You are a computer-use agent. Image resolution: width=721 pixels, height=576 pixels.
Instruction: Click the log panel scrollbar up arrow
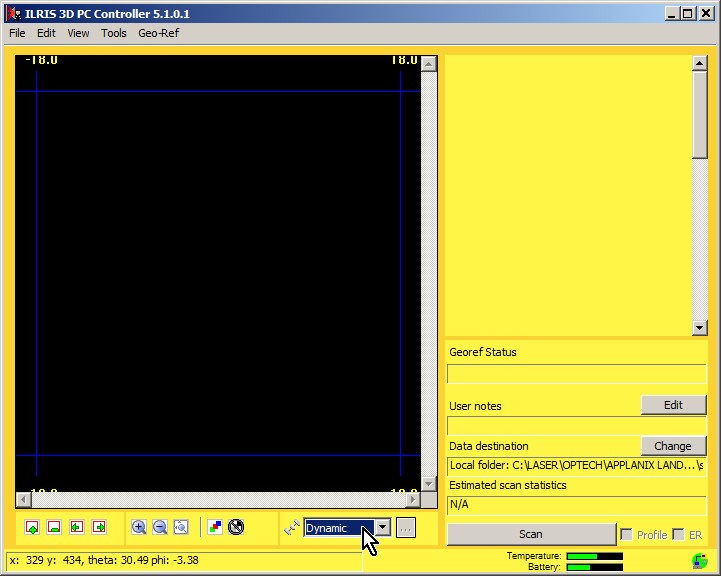pyautogui.click(x=699, y=63)
